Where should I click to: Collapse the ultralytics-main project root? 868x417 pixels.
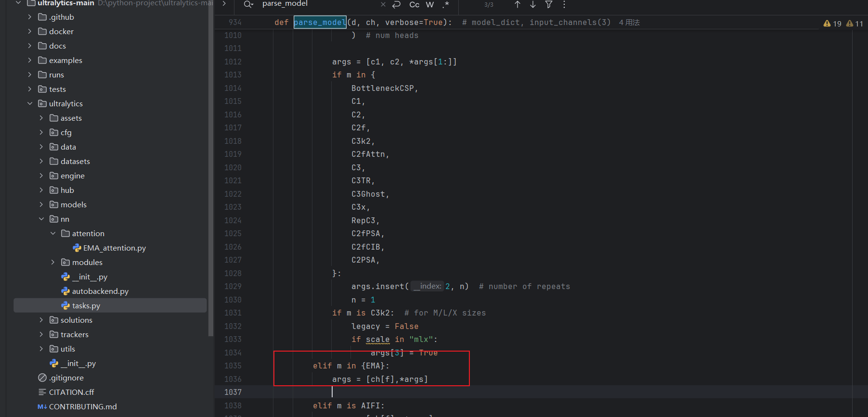point(18,3)
